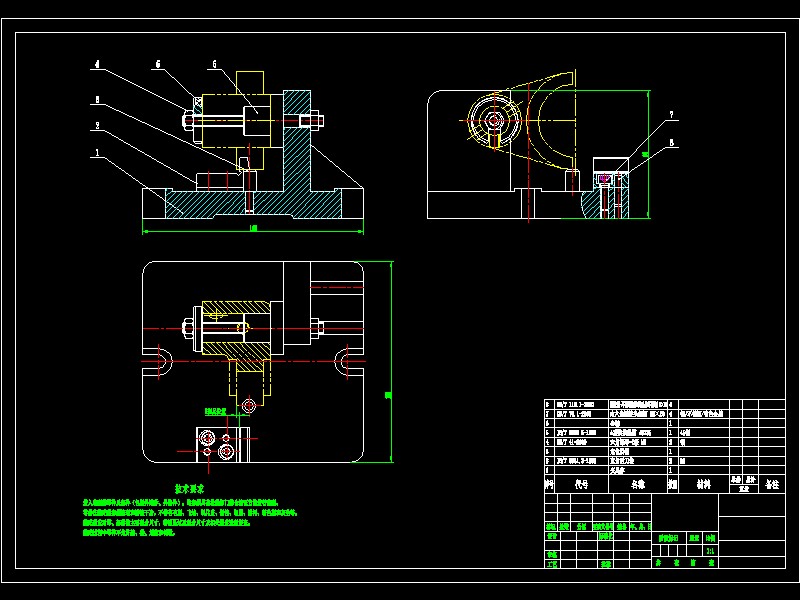The image size is (800, 600).
Task: Pick the scale value 2:1 in the title block
Action: point(710,551)
